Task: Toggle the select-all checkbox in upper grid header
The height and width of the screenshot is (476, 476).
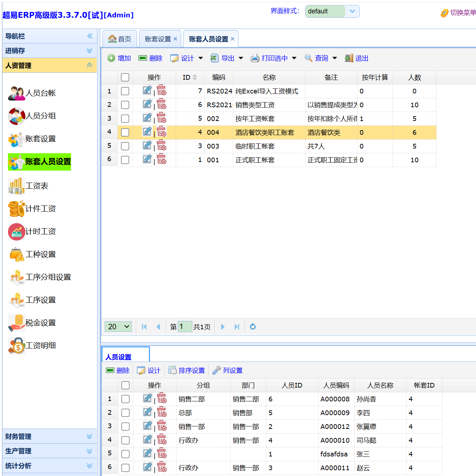Action: [x=125, y=77]
